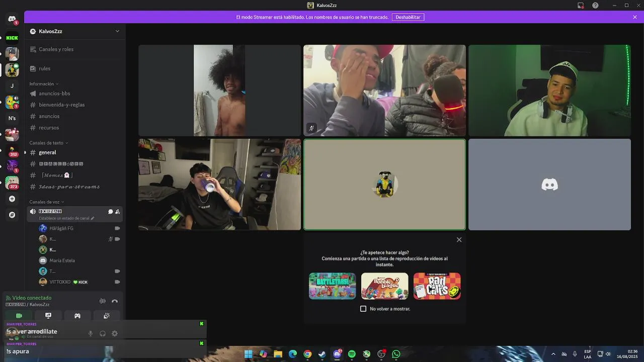This screenshot has width=644, height=362.
Task: Open the anuncios channel
Action: coord(74,116)
